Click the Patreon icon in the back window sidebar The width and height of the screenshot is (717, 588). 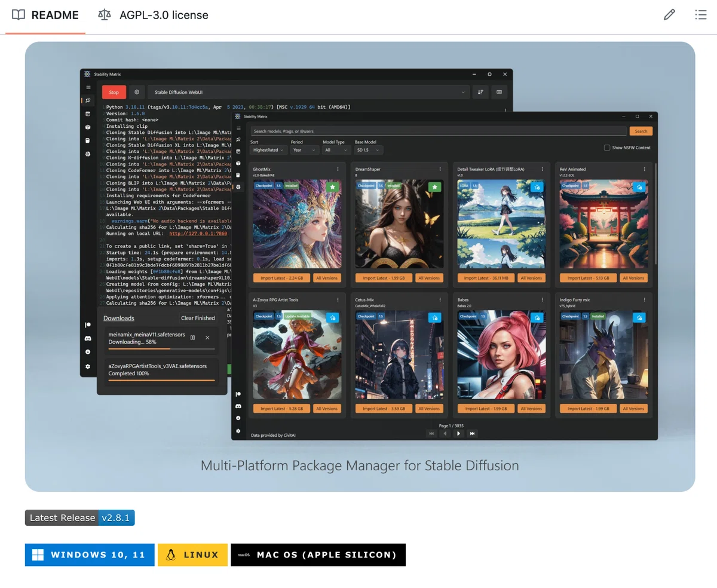[87, 325]
